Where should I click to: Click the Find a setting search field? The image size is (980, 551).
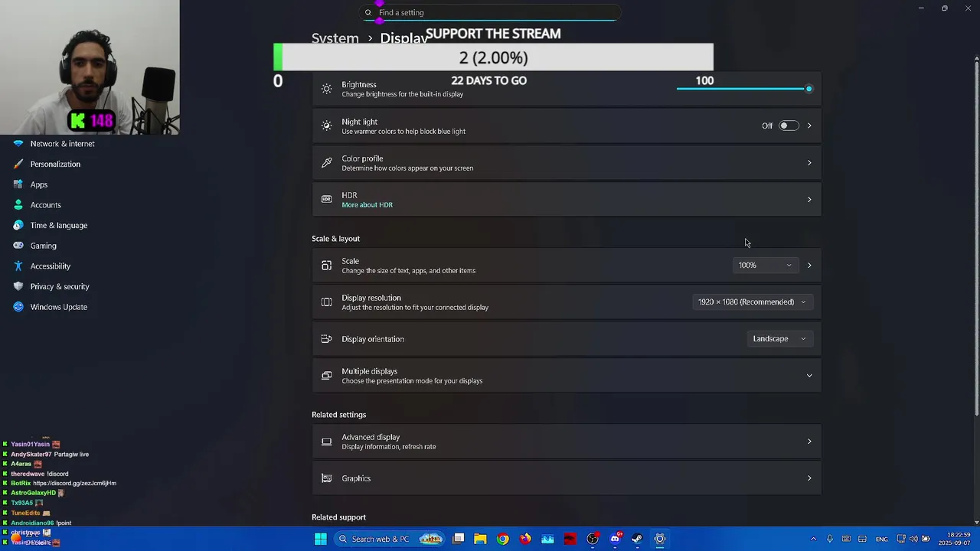point(490,12)
